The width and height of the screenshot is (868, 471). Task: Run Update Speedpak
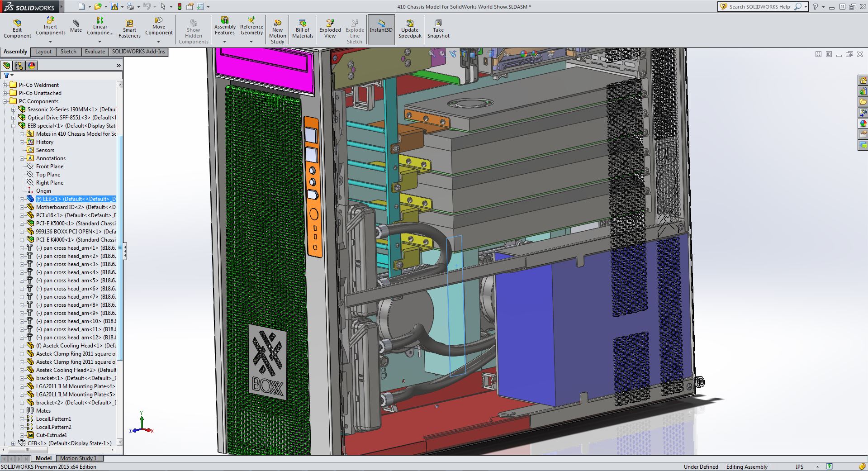pos(409,27)
